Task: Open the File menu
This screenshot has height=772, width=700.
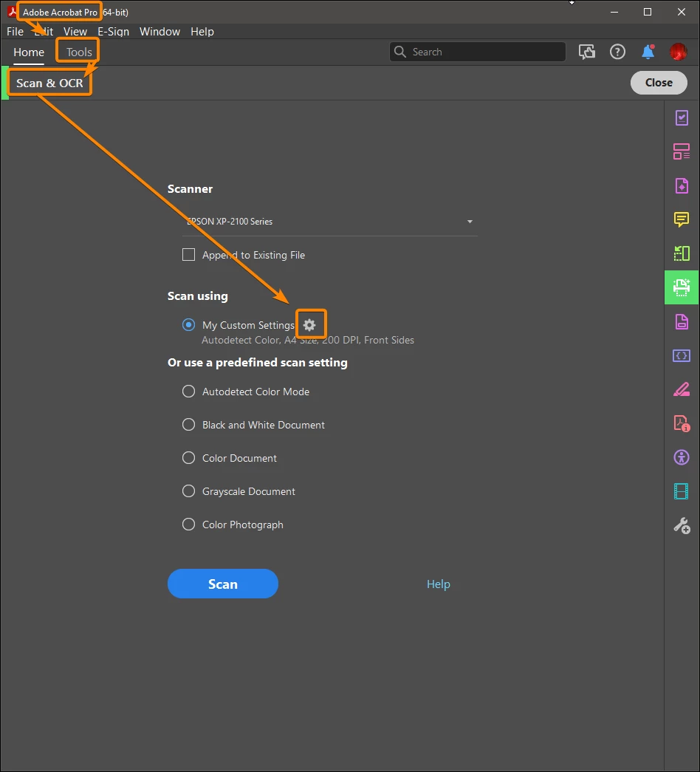Action: [x=15, y=32]
